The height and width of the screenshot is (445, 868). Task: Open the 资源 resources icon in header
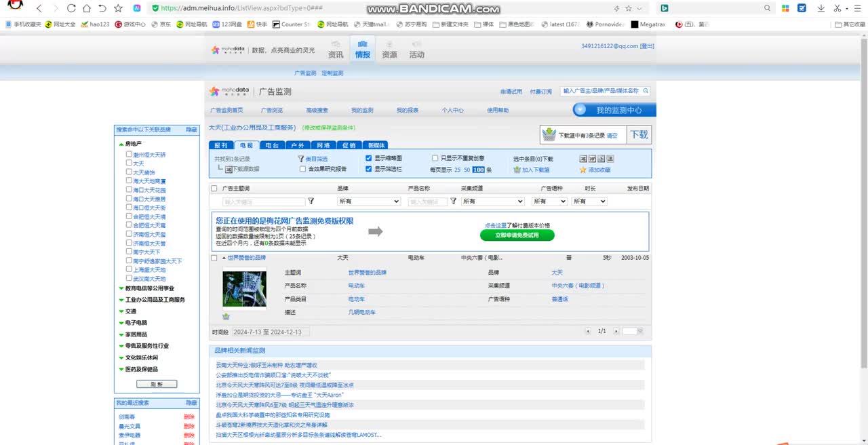[389, 49]
